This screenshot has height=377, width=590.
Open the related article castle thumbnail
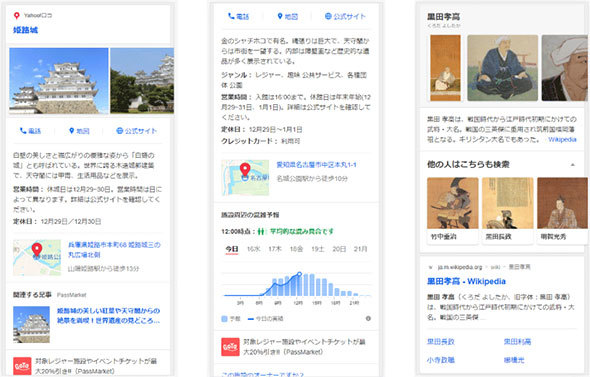click(x=31, y=325)
